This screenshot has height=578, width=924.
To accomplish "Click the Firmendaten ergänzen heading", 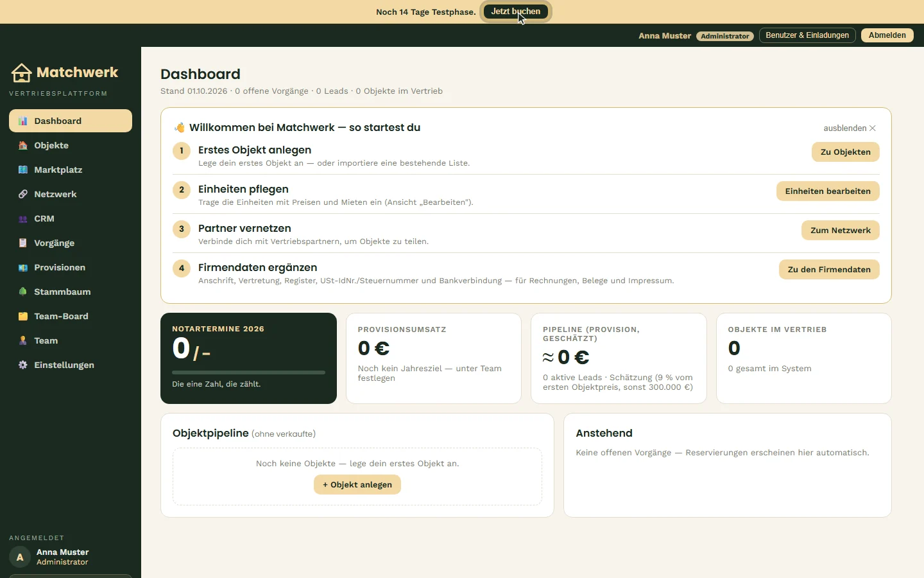I will click(x=258, y=268).
